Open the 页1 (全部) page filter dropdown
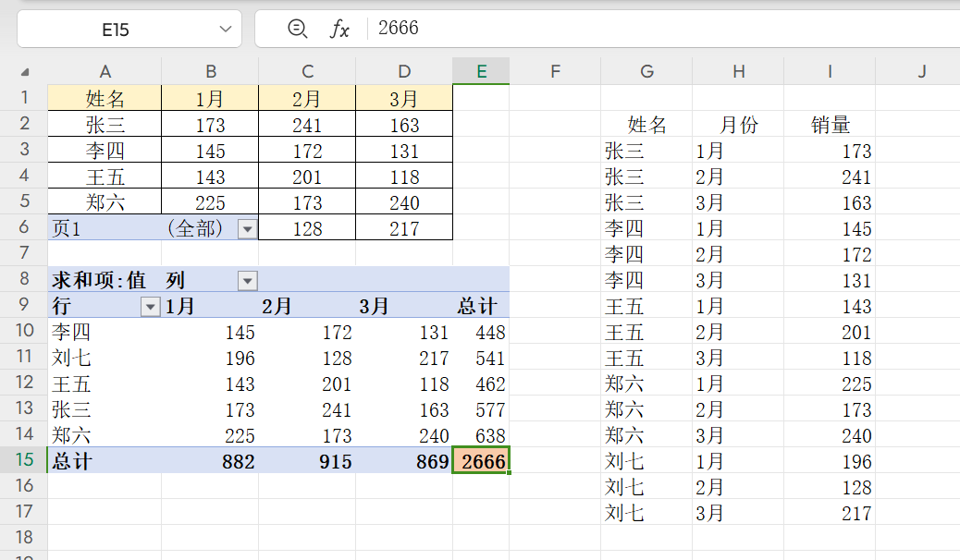Image resolution: width=960 pixels, height=560 pixels. pyautogui.click(x=246, y=227)
